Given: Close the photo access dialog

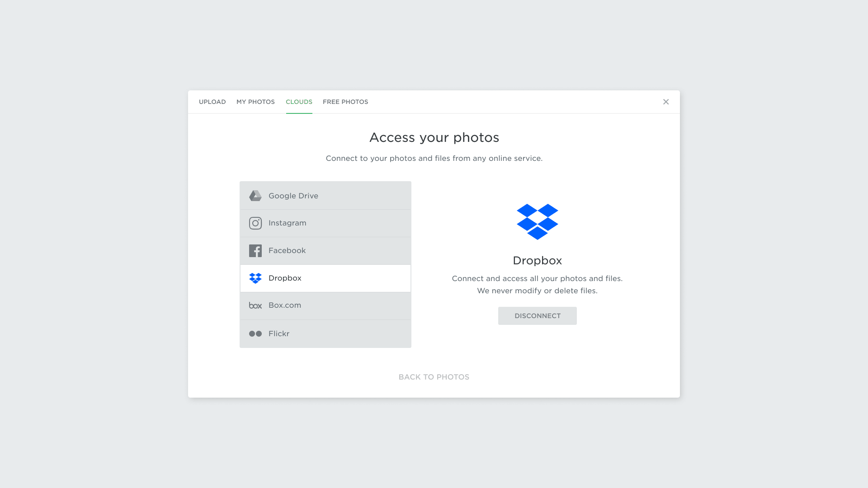Looking at the screenshot, I should [666, 102].
